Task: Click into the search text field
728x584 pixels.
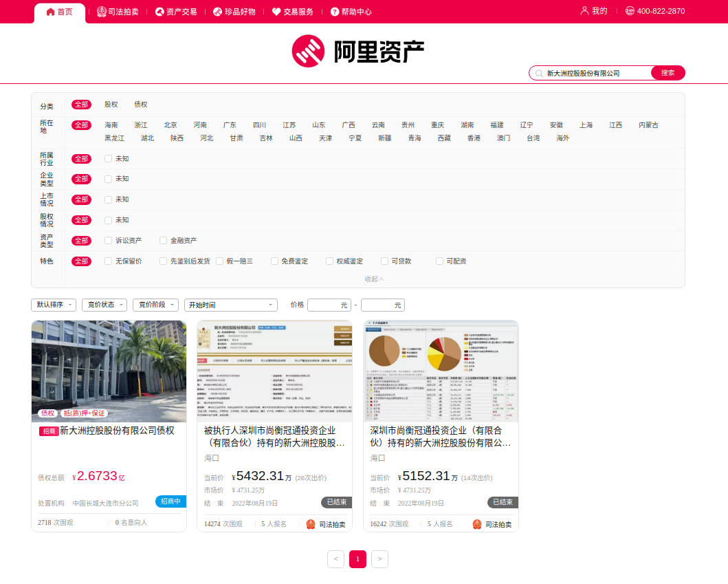Action: [597, 74]
